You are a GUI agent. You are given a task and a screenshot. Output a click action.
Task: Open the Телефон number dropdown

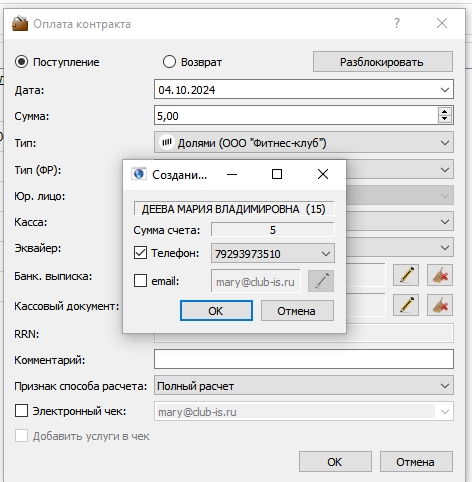tap(326, 254)
